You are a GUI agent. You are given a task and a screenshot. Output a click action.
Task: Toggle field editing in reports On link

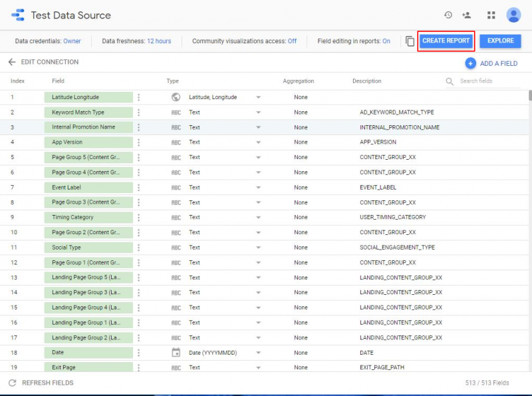(x=386, y=41)
